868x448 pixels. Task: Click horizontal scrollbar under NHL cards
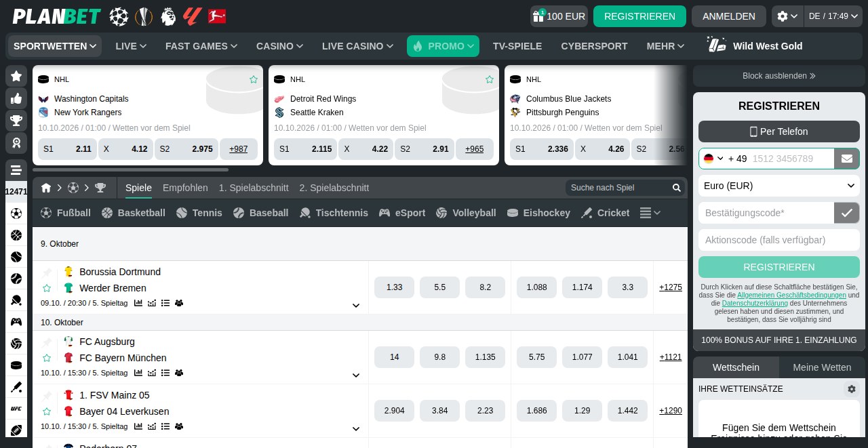coord(130,170)
